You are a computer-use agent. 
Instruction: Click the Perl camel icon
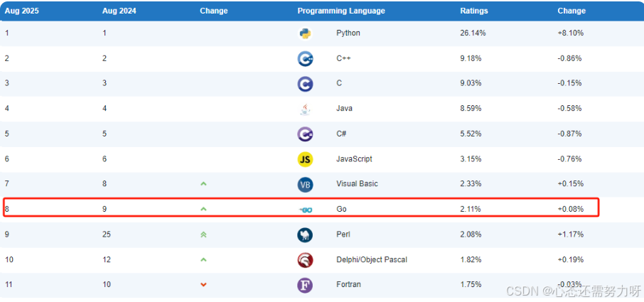point(305,235)
